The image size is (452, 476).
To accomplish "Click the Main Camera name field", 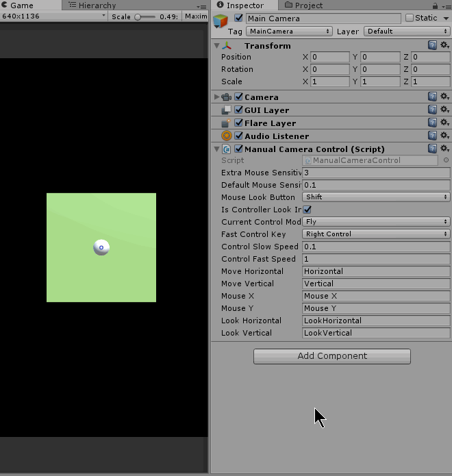I will coord(323,18).
